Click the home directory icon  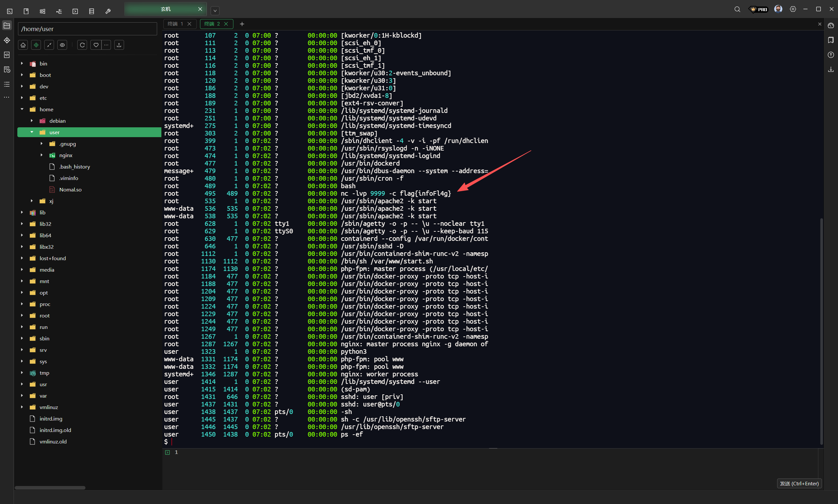(x=23, y=45)
